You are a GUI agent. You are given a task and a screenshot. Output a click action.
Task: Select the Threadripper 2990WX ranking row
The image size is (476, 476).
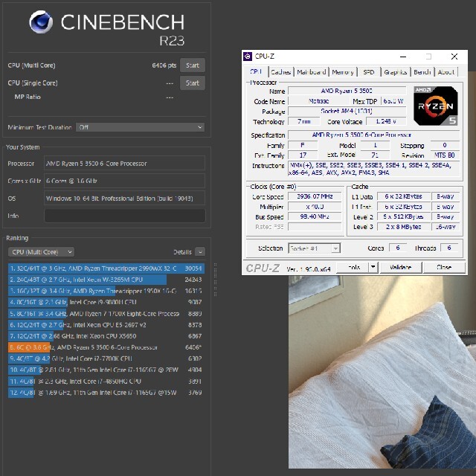pos(106,268)
